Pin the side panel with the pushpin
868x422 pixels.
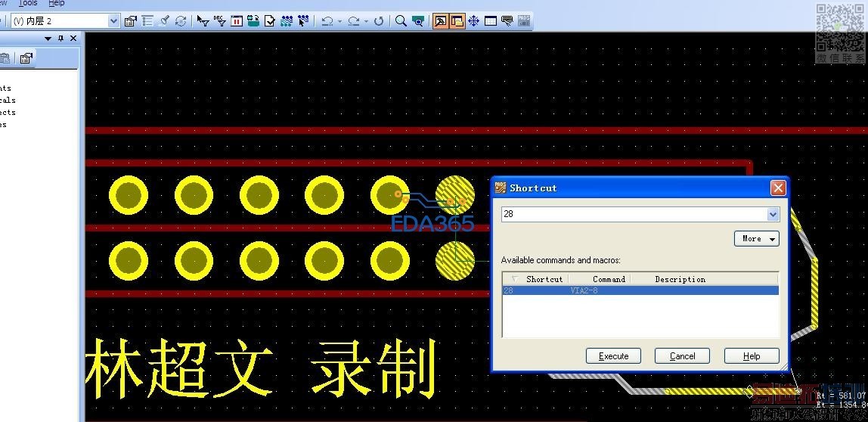click(61, 39)
